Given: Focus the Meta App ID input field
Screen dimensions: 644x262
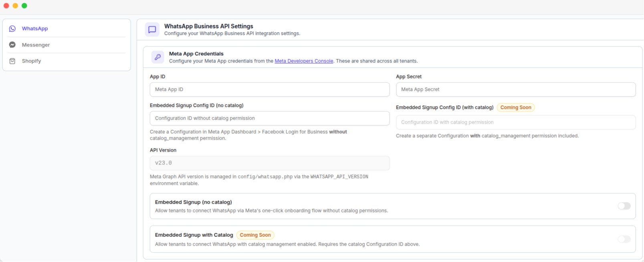Looking at the screenshot, I should coord(270,90).
